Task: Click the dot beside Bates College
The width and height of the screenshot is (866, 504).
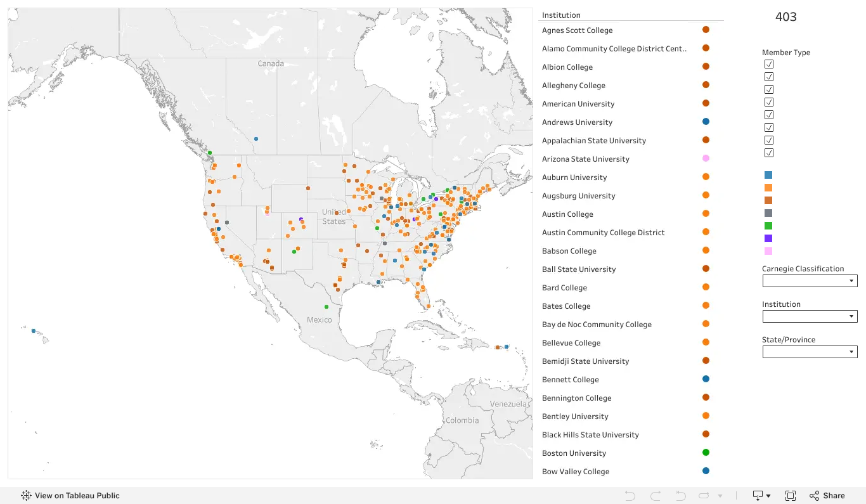Action: [x=706, y=306]
